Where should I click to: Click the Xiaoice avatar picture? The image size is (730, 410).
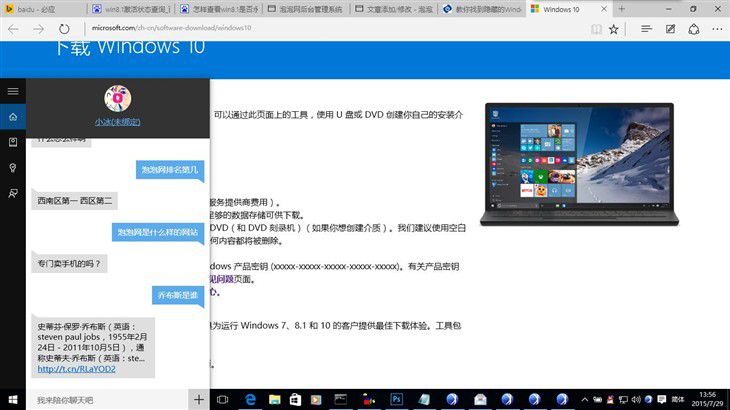[x=118, y=98]
